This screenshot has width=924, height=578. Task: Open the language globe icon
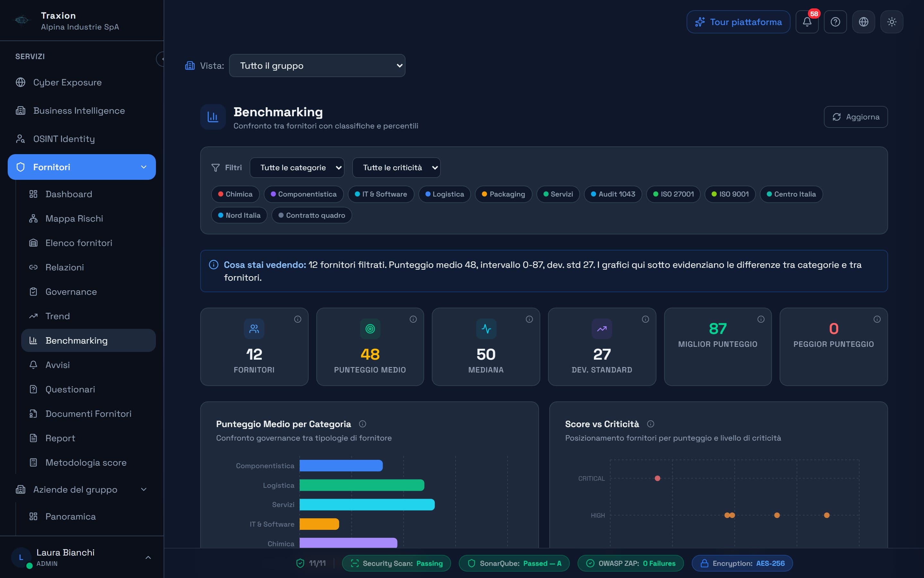pyautogui.click(x=863, y=22)
